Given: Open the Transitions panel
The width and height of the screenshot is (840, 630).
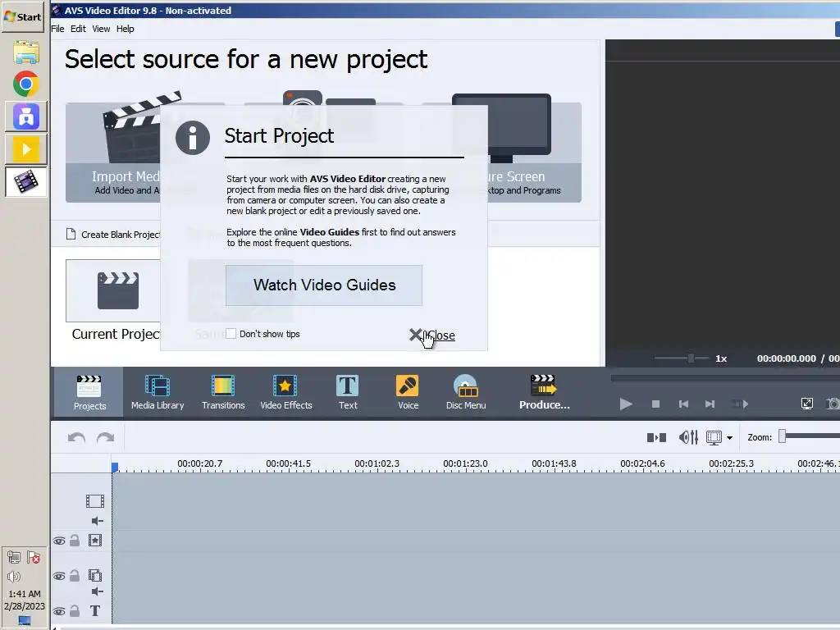Looking at the screenshot, I should tap(223, 393).
